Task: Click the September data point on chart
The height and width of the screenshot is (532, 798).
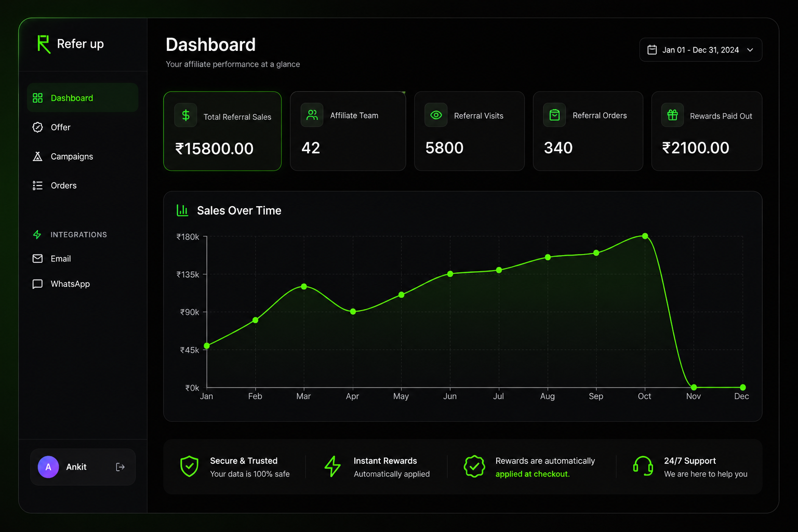Action: tap(596, 253)
